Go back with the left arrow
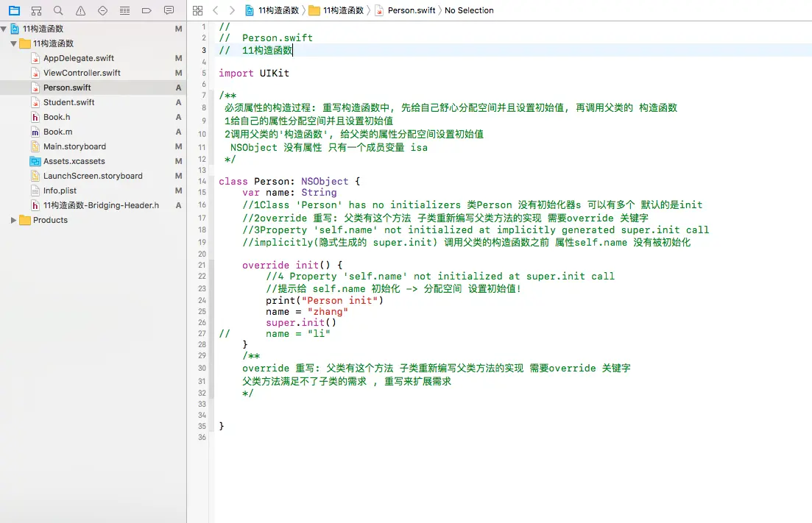Image resolution: width=812 pixels, height=523 pixels. click(216, 10)
